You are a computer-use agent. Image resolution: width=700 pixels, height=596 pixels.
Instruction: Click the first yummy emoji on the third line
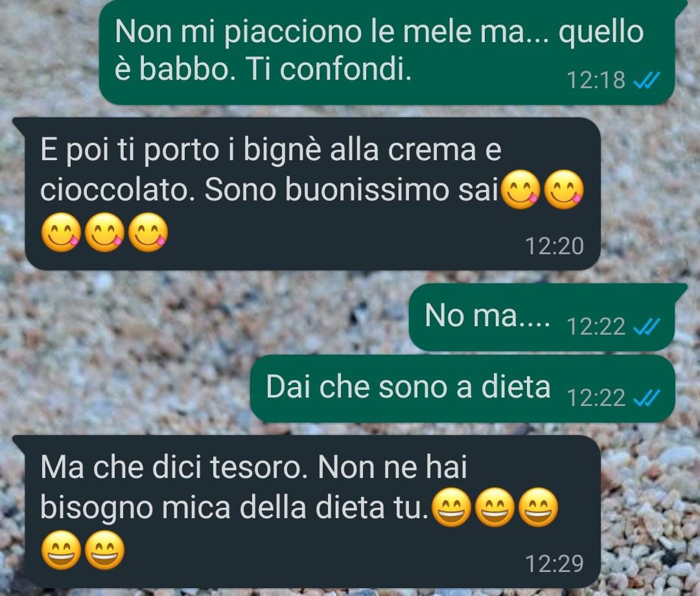coord(61,232)
